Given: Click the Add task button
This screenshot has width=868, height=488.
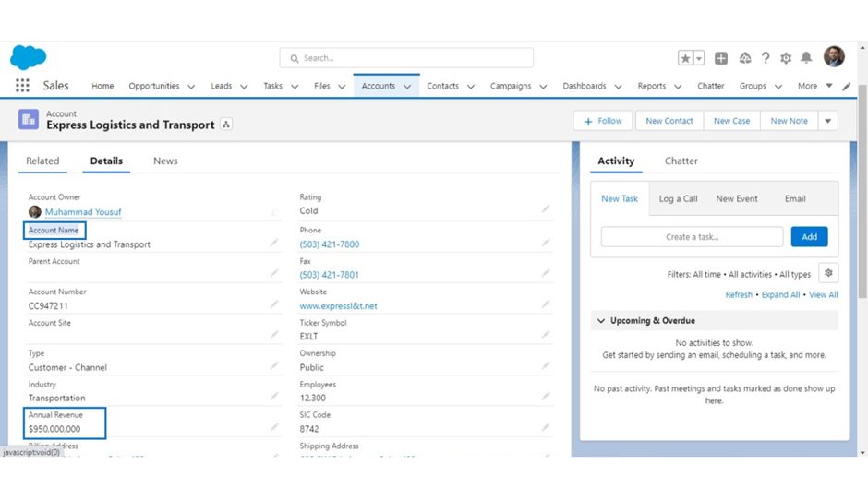Looking at the screenshot, I should pos(809,237).
